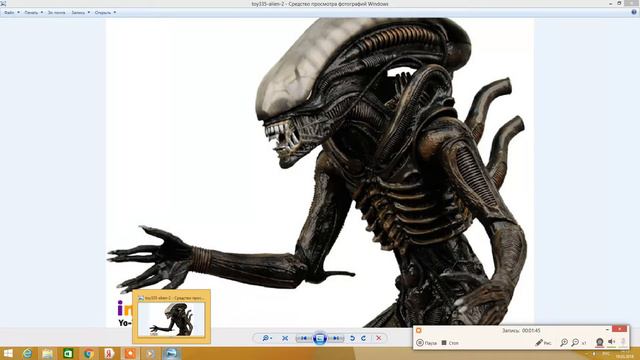The height and width of the screenshot is (360, 640).
Task: Open Yandex browser from the taskbar
Action: click(x=109, y=353)
